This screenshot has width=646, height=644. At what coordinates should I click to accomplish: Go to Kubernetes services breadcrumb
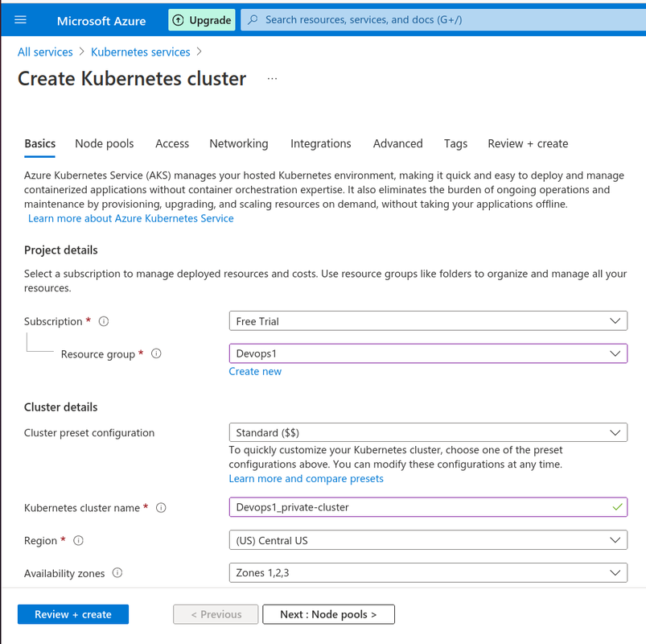tap(141, 52)
